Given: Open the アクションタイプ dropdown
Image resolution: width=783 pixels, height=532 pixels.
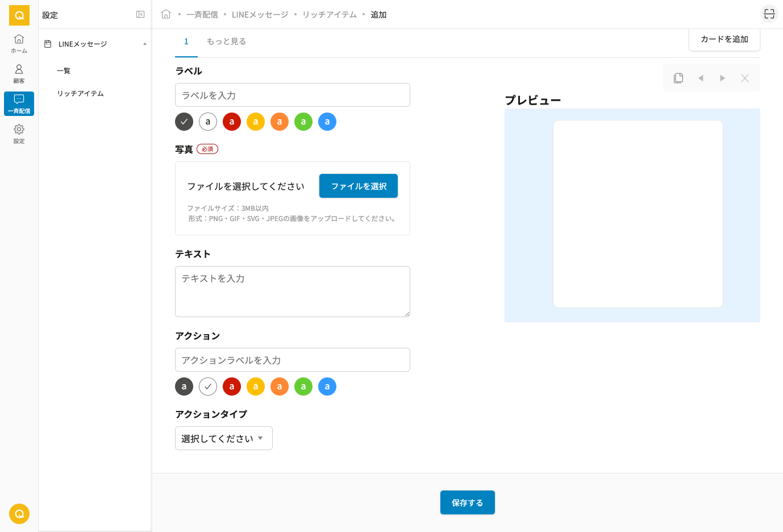Looking at the screenshot, I should [223, 438].
